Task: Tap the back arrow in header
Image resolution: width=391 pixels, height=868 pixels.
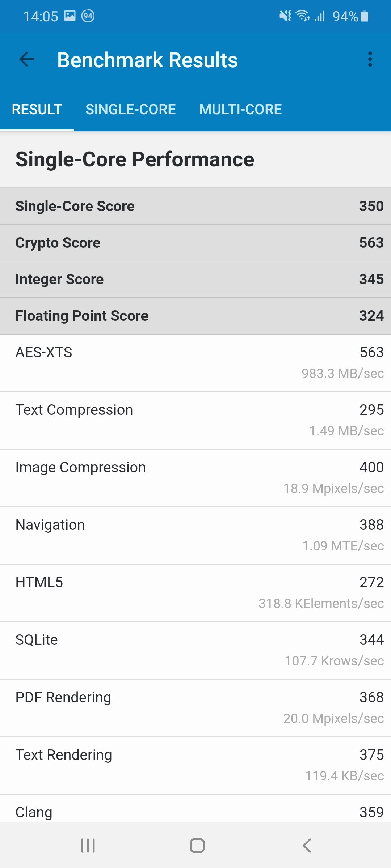Action: coord(27,60)
